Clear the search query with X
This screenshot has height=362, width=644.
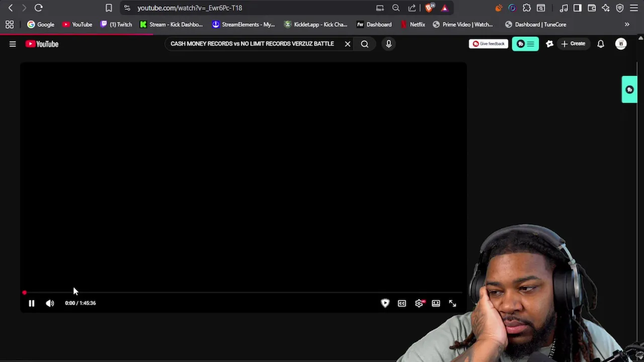348,44
